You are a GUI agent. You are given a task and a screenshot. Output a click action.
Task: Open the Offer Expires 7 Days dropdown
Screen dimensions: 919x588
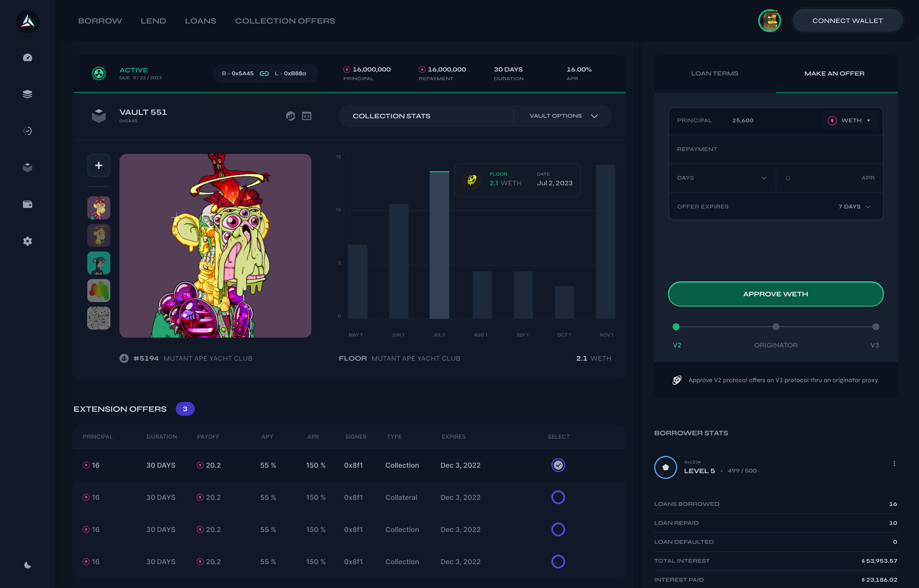854,207
